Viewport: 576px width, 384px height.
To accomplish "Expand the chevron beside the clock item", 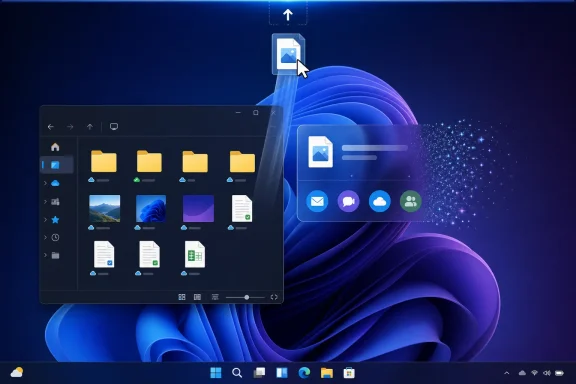I will tap(45, 237).
